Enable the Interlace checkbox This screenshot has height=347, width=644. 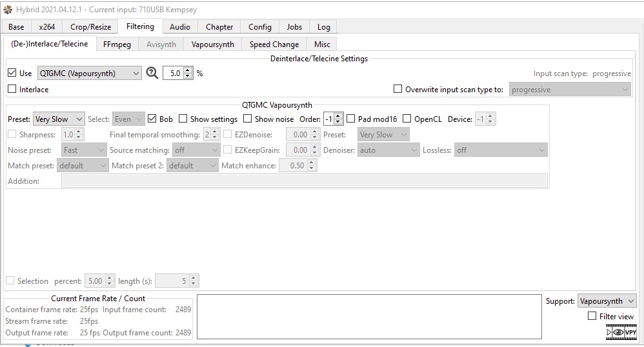coord(12,89)
